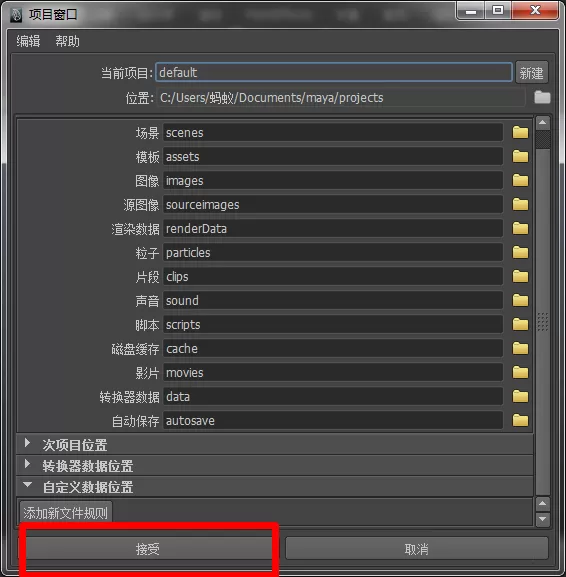The height and width of the screenshot is (577, 566).
Task: Click the data text field
Action: [333, 397]
